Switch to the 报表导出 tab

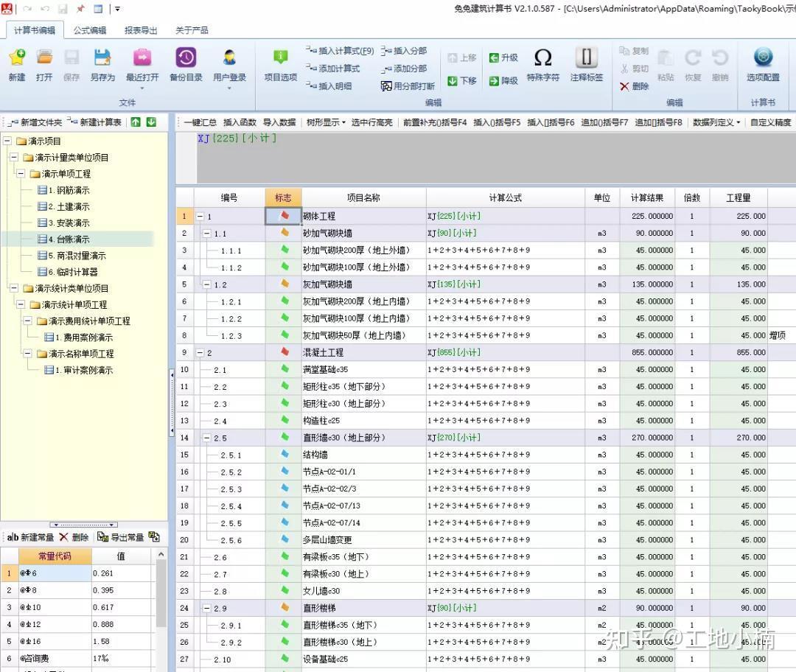(141, 30)
